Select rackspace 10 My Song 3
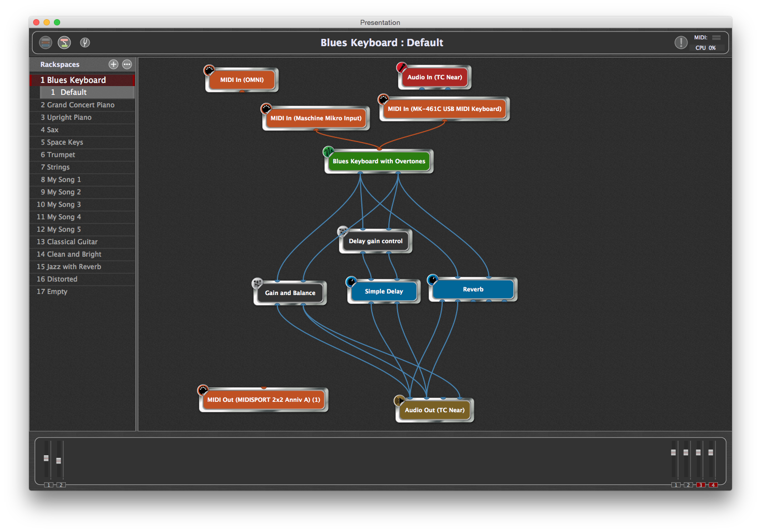The image size is (761, 532). (x=82, y=204)
